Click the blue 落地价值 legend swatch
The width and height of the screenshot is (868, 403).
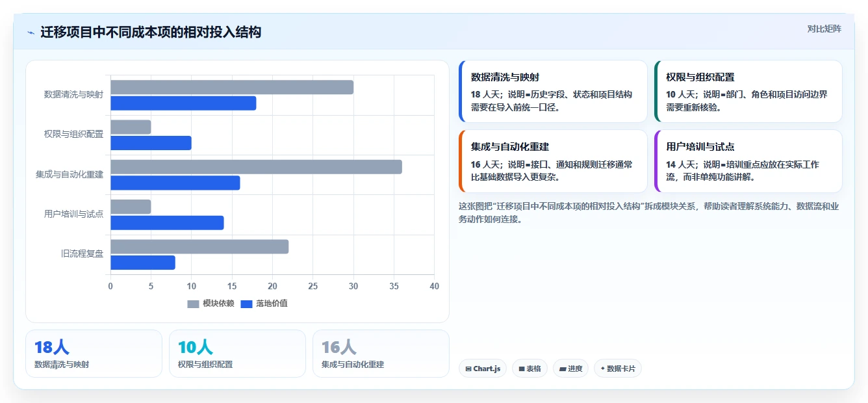[x=246, y=304]
